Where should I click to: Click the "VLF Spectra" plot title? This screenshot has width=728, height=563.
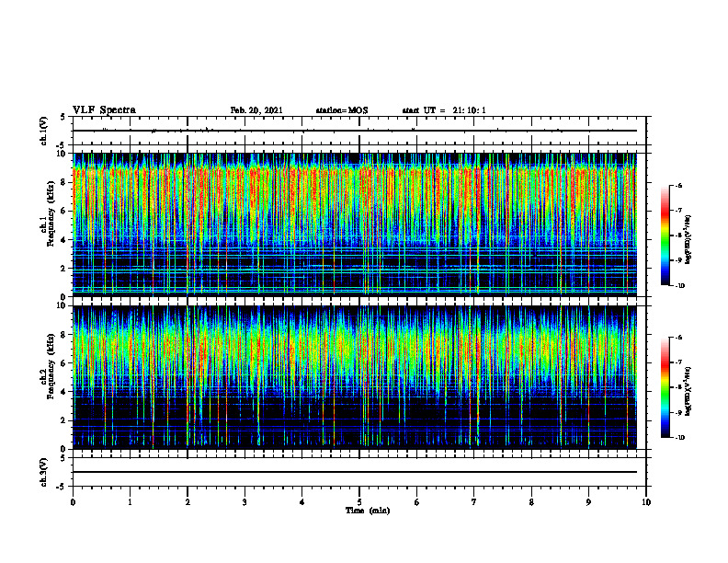pyautogui.click(x=104, y=110)
